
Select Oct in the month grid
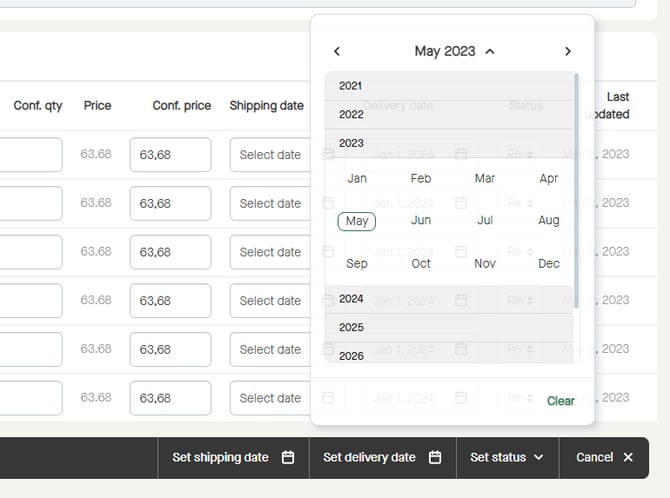click(421, 264)
